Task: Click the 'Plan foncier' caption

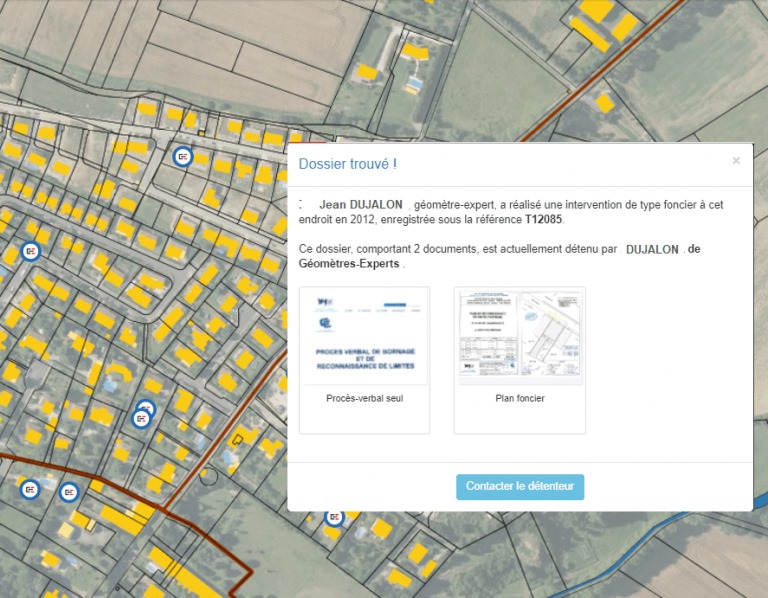Action: pyautogui.click(x=519, y=398)
